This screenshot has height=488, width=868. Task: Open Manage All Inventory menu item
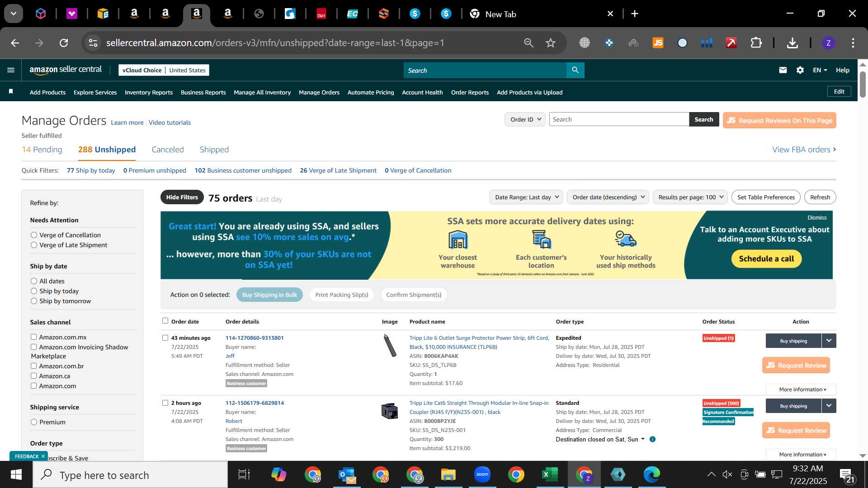pos(262,92)
